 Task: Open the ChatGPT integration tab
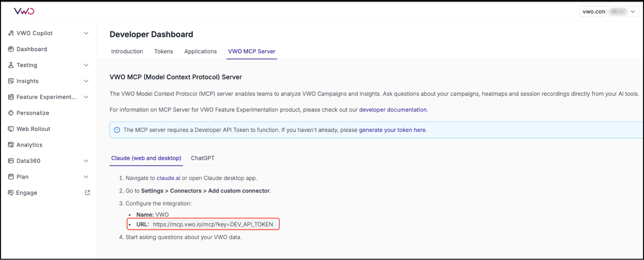tap(203, 158)
